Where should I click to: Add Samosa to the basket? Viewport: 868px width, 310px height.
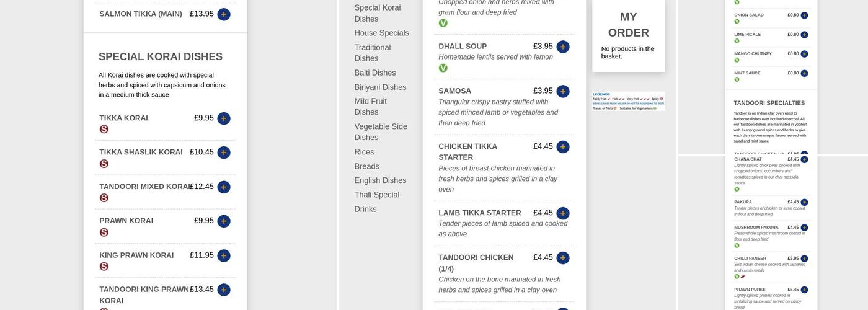(563, 91)
